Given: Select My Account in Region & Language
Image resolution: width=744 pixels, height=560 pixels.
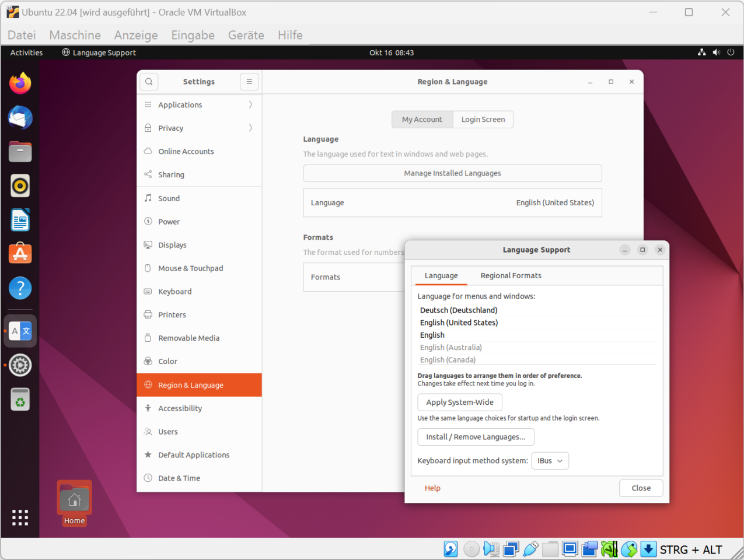Looking at the screenshot, I should 422,119.
